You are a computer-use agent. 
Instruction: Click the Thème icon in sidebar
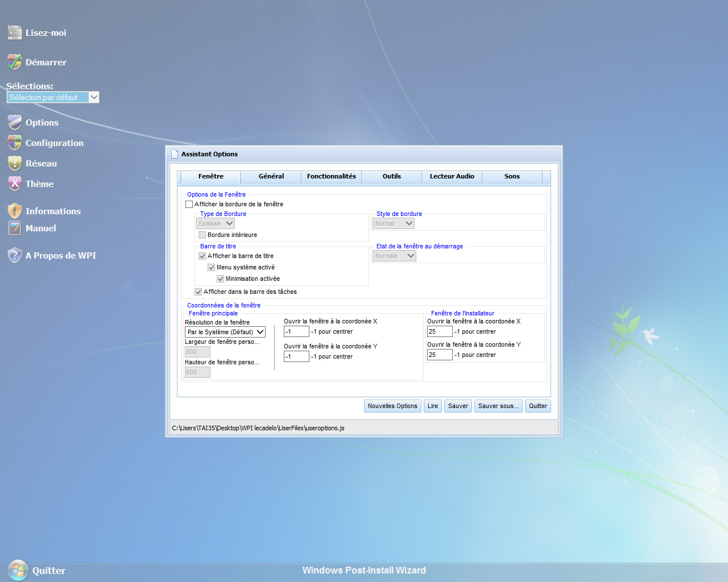point(15,184)
